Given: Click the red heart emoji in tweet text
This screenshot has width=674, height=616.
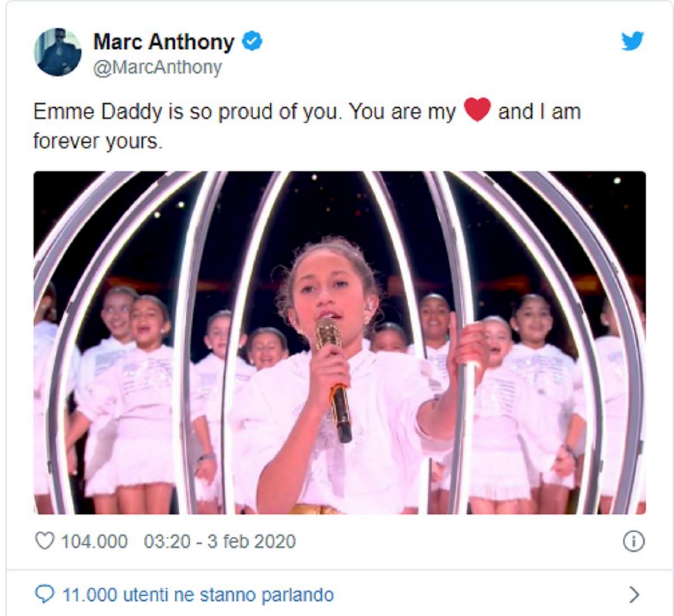Looking at the screenshot, I should click(x=477, y=109).
